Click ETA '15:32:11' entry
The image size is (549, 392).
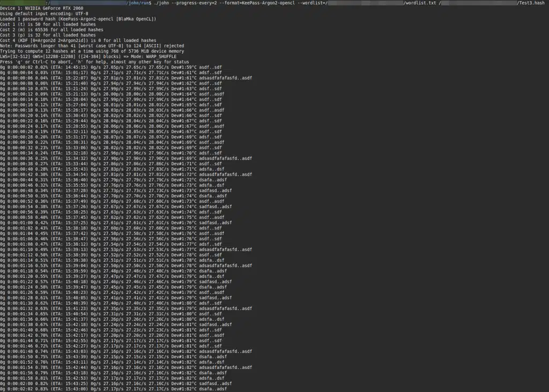[x=75, y=131]
